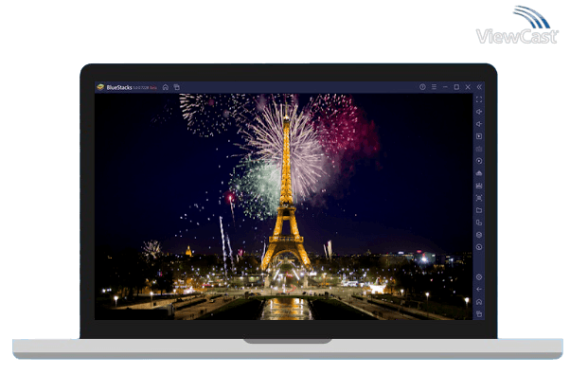Close the BlueStacks window
570x392 pixels.
pyautogui.click(x=468, y=87)
